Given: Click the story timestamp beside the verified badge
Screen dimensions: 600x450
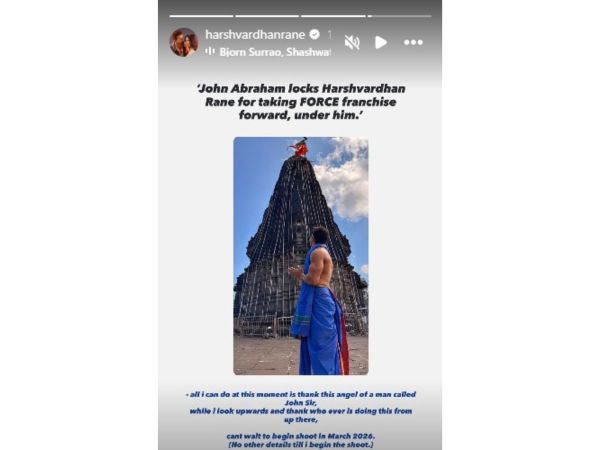Looking at the screenshot, I should (x=329, y=35).
